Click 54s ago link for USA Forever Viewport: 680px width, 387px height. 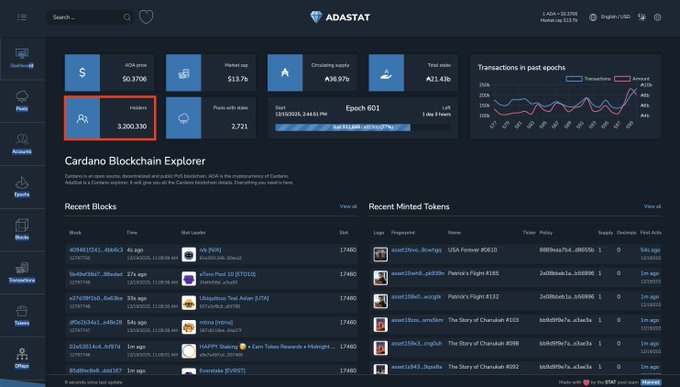[650, 250]
